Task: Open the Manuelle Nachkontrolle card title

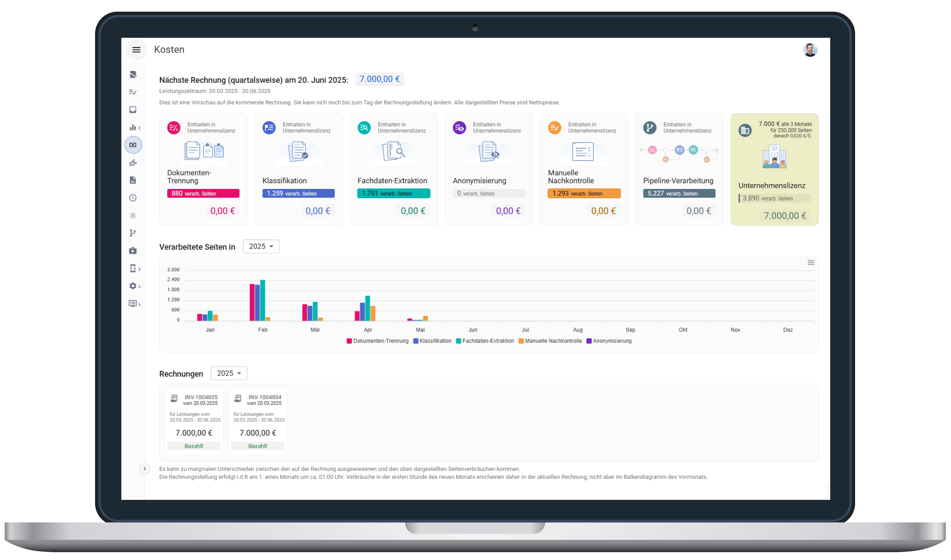Action: pos(571,176)
